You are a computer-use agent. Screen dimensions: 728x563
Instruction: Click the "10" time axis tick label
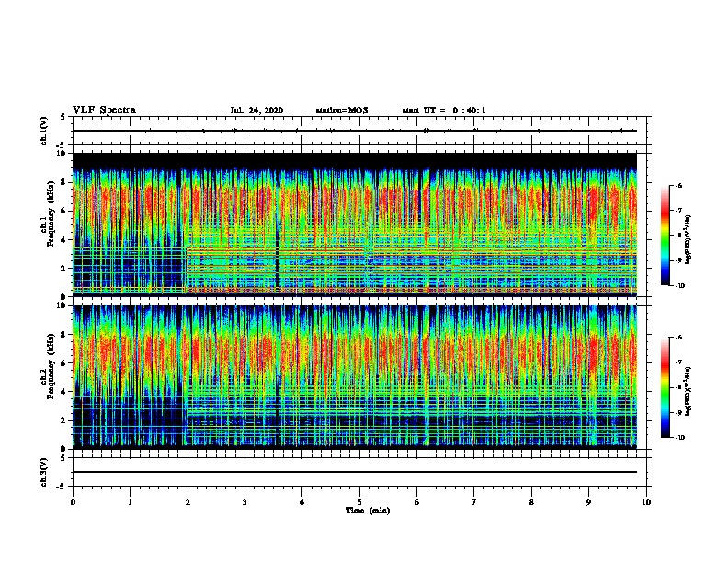click(x=646, y=501)
